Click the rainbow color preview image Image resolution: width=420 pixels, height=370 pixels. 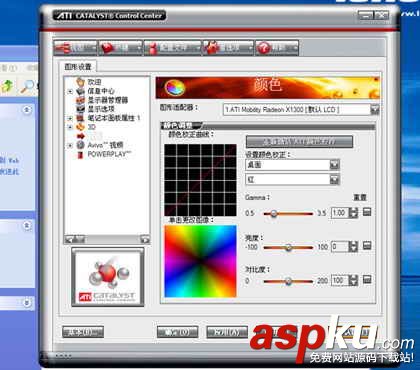[x=200, y=261]
